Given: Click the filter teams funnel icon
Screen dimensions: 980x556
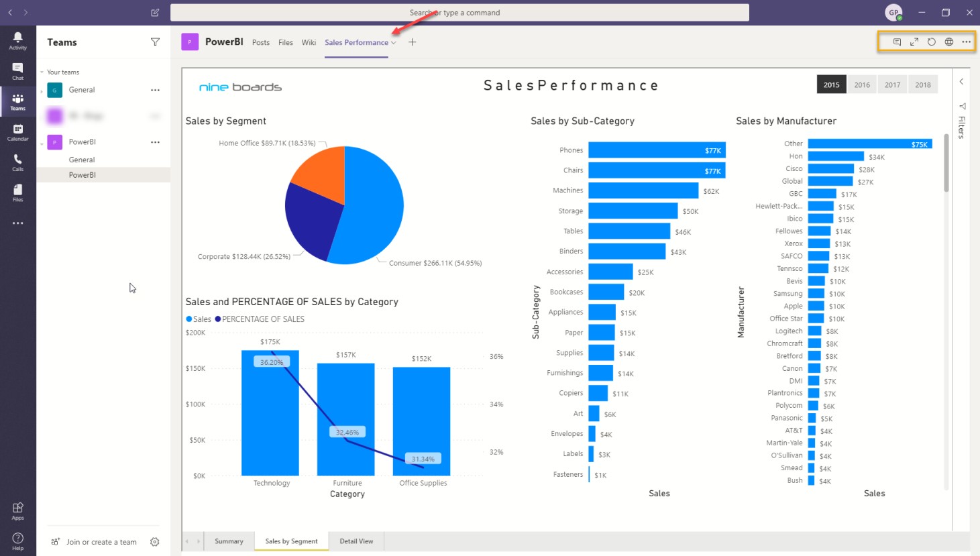Looking at the screenshot, I should (155, 42).
